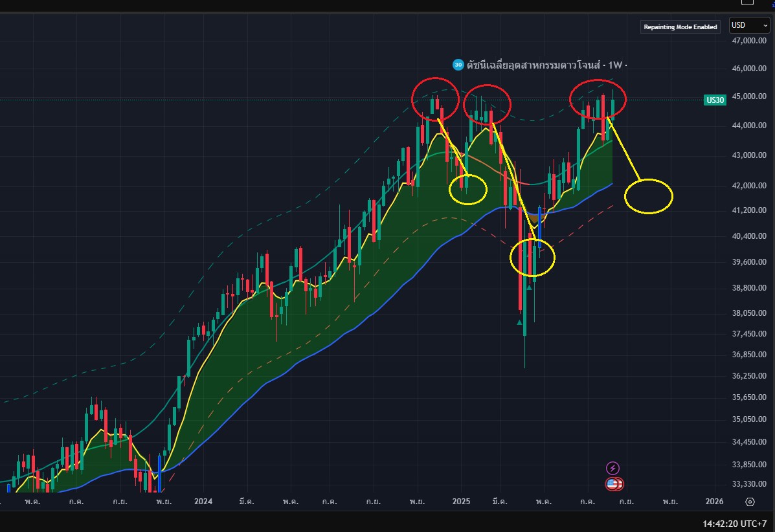Click the Repainting Mode Enabled label
775x532 pixels.
(680, 27)
